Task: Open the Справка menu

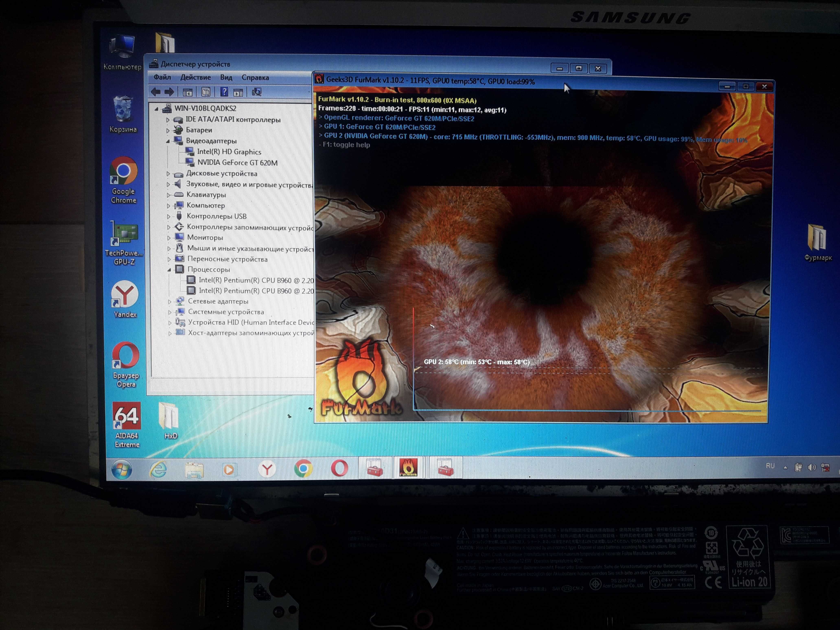Action: tap(255, 78)
